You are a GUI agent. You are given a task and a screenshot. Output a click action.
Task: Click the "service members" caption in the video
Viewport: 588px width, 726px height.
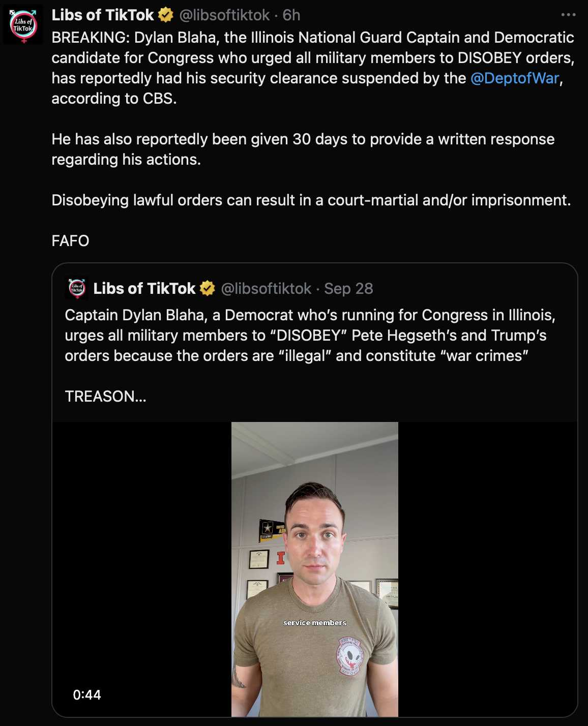(315, 623)
